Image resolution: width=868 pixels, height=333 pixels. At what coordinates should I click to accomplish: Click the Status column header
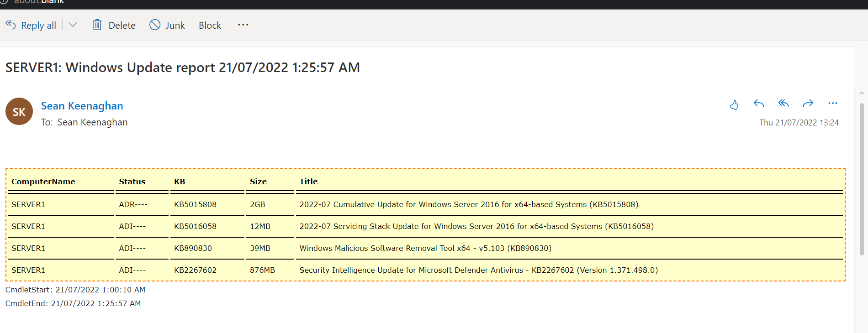coord(132,182)
